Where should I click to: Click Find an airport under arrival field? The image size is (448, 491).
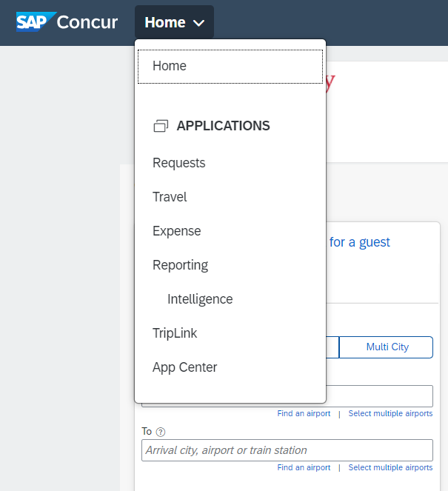[x=304, y=467]
